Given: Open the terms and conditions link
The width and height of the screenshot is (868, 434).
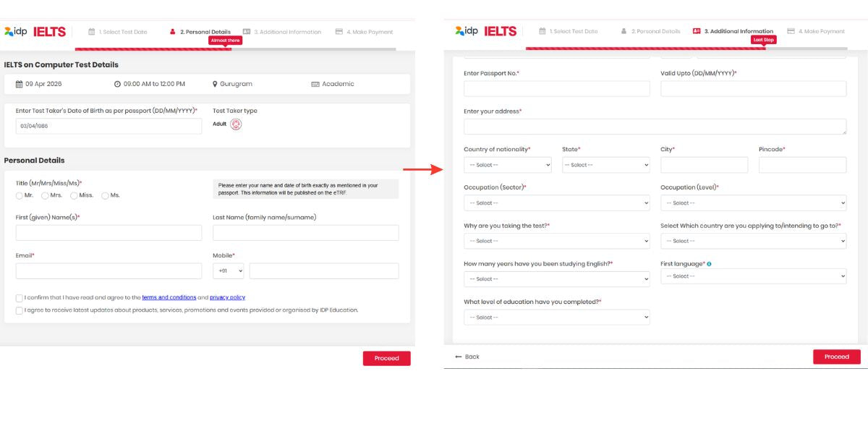Looking at the screenshot, I should [169, 297].
